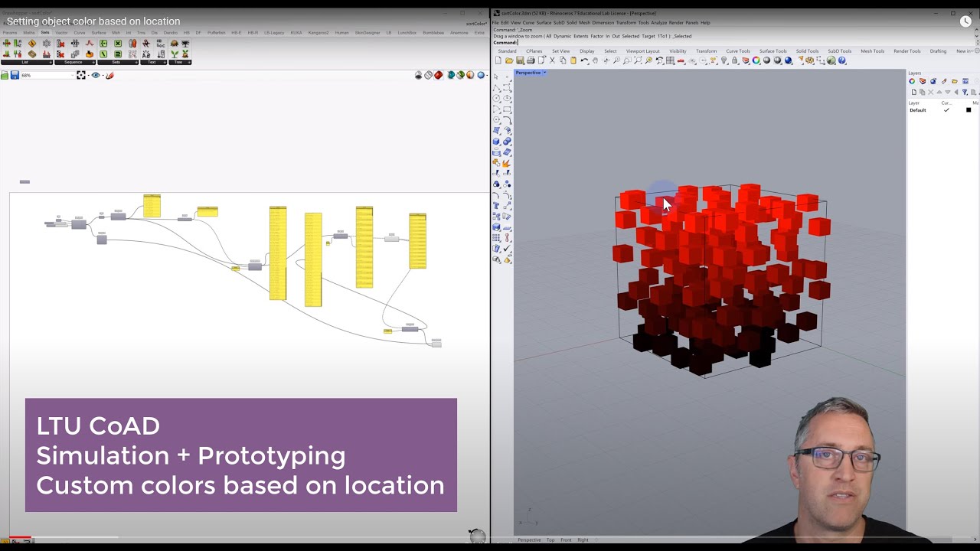This screenshot has height=551, width=980.
Task: Switch to the Mesh Tools toolbar tab
Action: tap(872, 51)
